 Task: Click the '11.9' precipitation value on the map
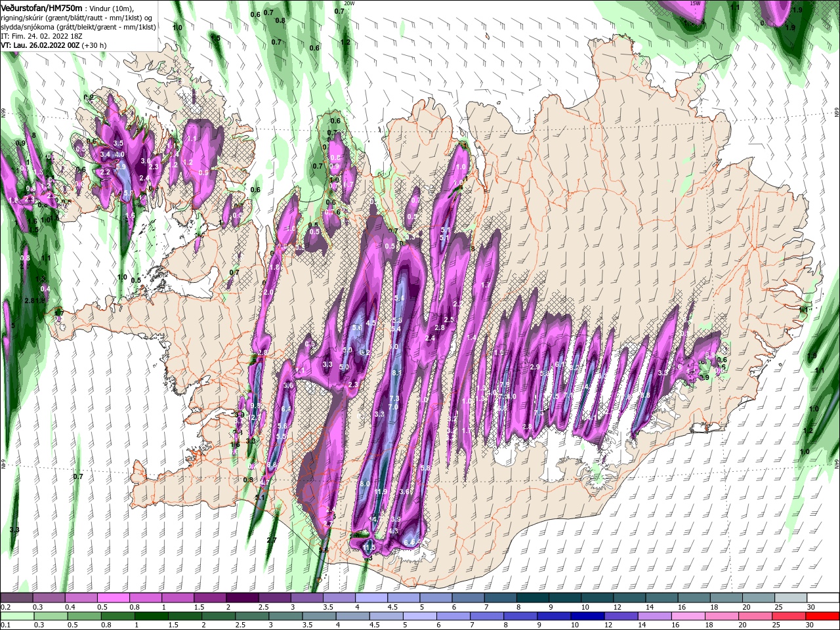381,492
